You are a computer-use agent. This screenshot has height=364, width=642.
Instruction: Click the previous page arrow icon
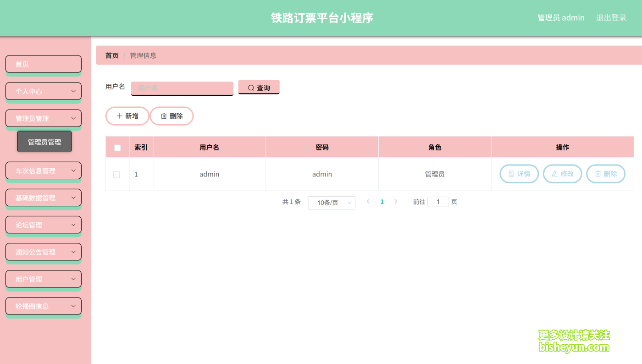[x=368, y=201]
